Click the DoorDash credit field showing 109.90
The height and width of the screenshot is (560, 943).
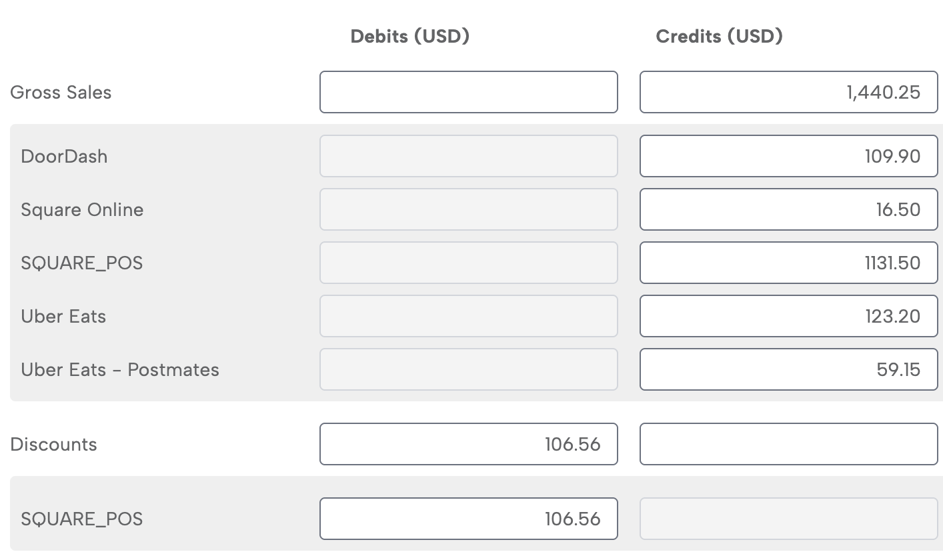click(x=788, y=156)
